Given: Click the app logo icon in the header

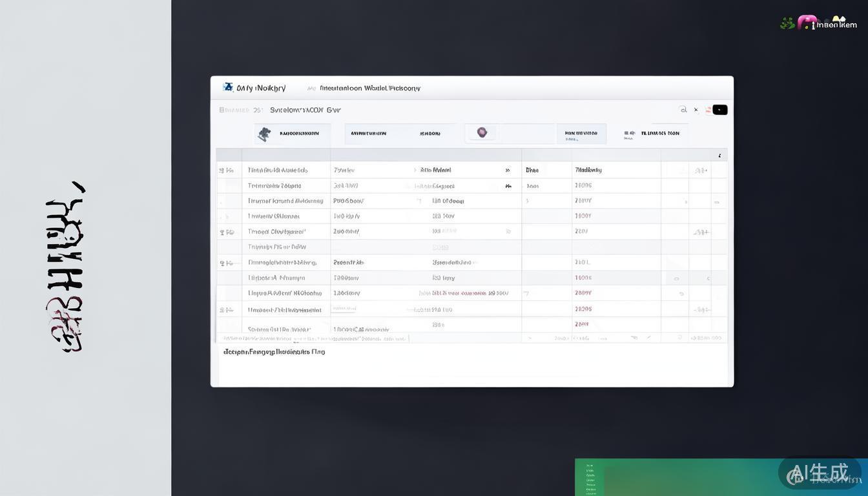Looking at the screenshot, I should [x=227, y=87].
